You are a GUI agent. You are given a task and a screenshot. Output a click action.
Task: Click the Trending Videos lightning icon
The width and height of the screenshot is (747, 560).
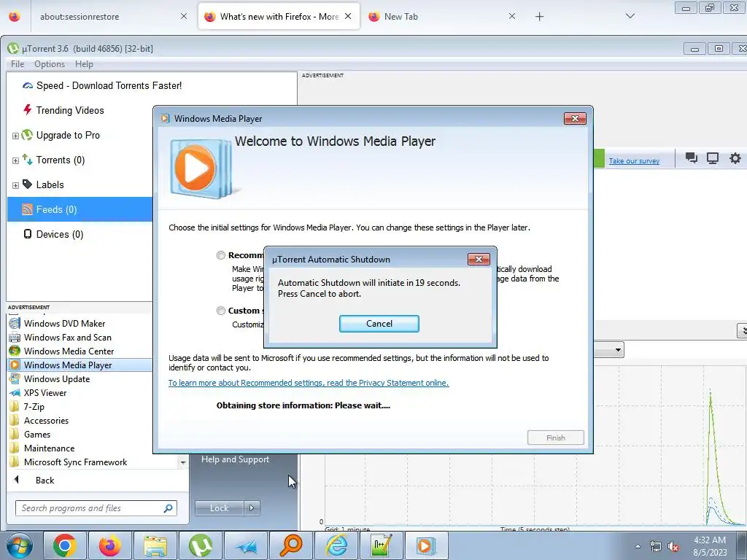[28, 110]
